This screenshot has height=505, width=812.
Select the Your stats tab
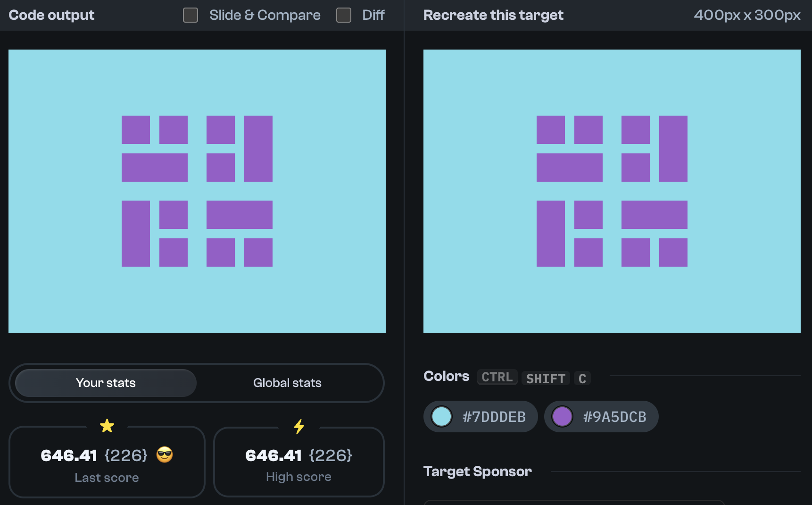(x=105, y=383)
